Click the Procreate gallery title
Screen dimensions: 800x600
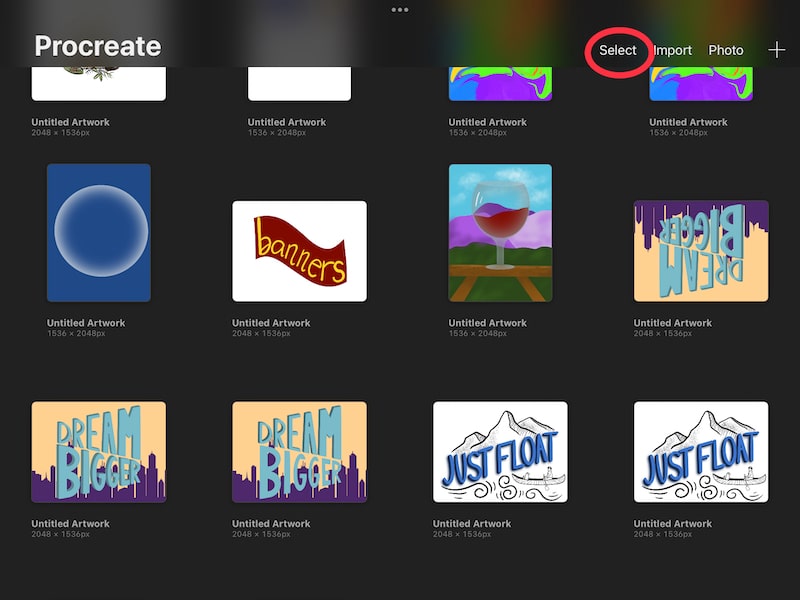(98, 46)
